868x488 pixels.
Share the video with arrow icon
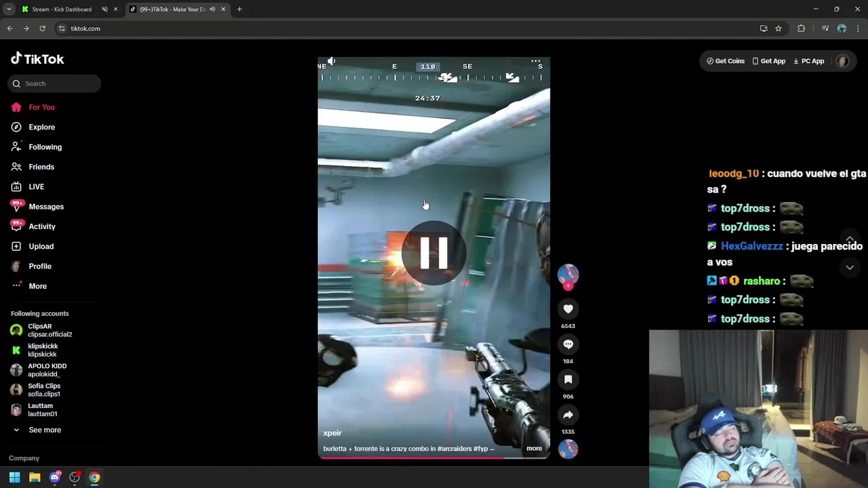click(x=568, y=415)
